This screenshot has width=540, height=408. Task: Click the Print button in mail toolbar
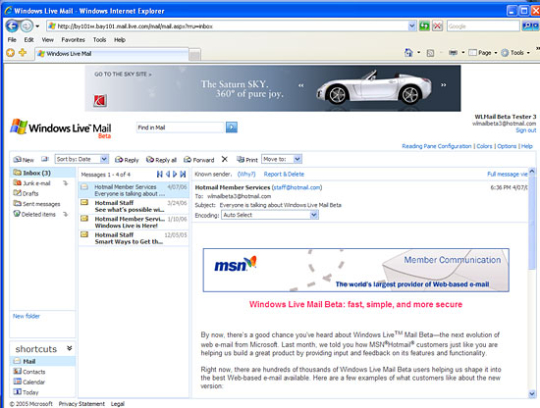247,160
